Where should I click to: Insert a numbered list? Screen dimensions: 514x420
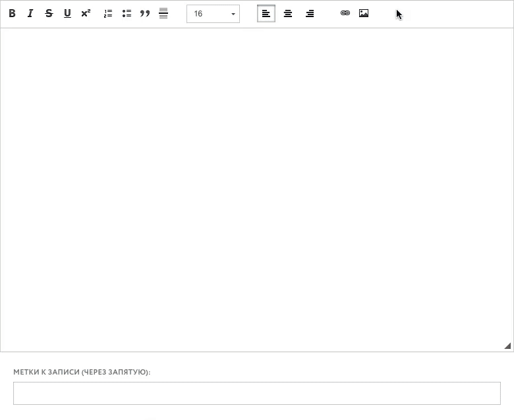108,13
